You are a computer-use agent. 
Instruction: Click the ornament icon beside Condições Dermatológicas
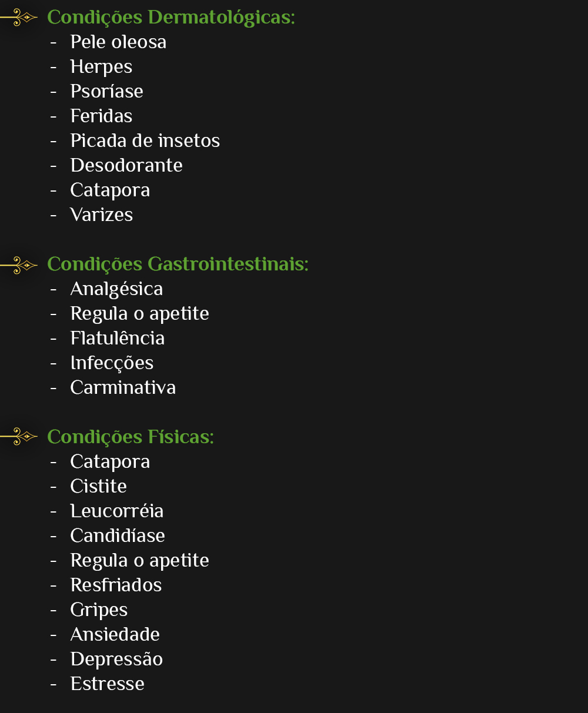[x=19, y=18]
